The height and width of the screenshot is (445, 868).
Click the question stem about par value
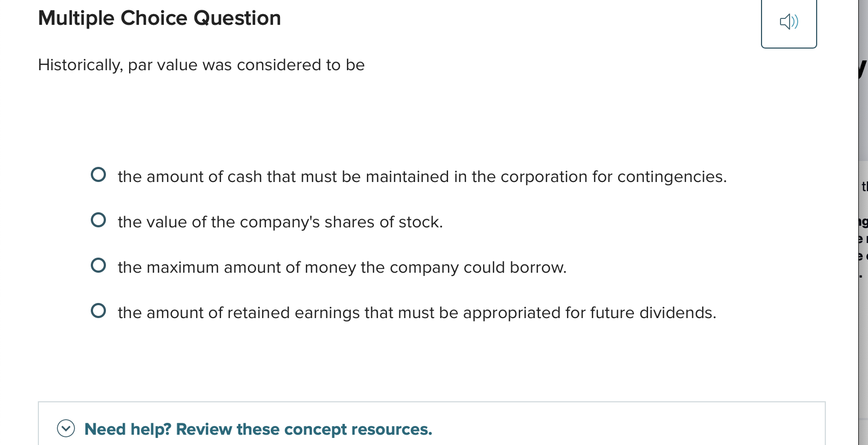[x=201, y=65]
